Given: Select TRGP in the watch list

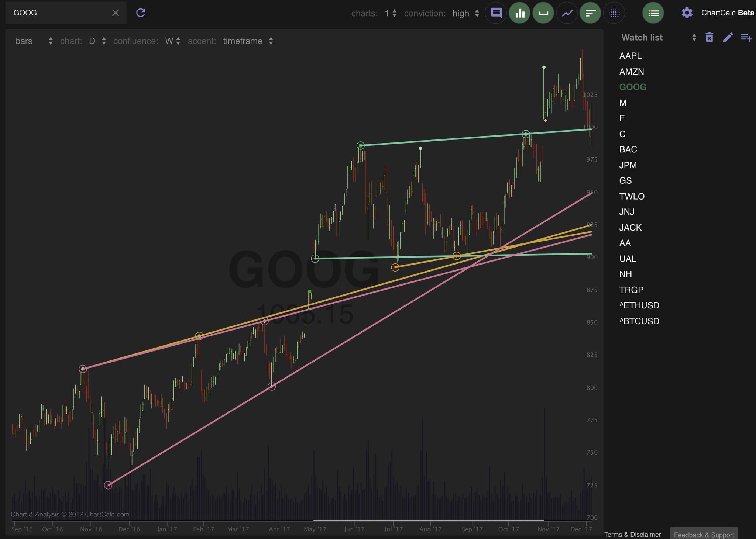Looking at the screenshot, I should click(631, 290).
